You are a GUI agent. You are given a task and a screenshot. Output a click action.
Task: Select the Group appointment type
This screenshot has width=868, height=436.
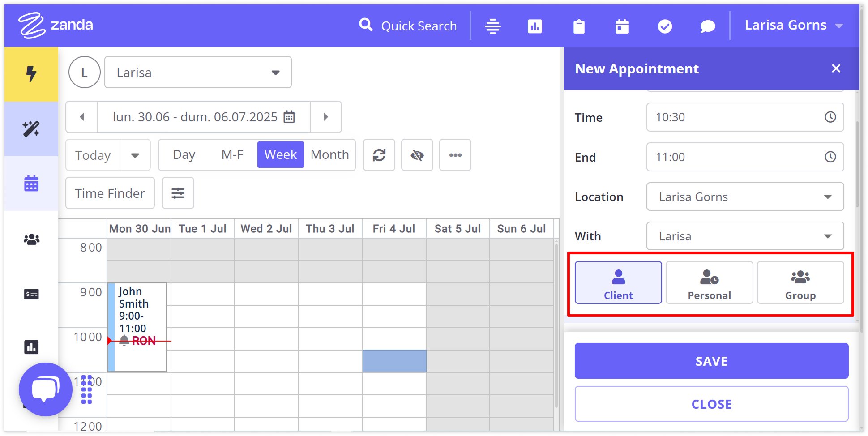pos(800,282)
